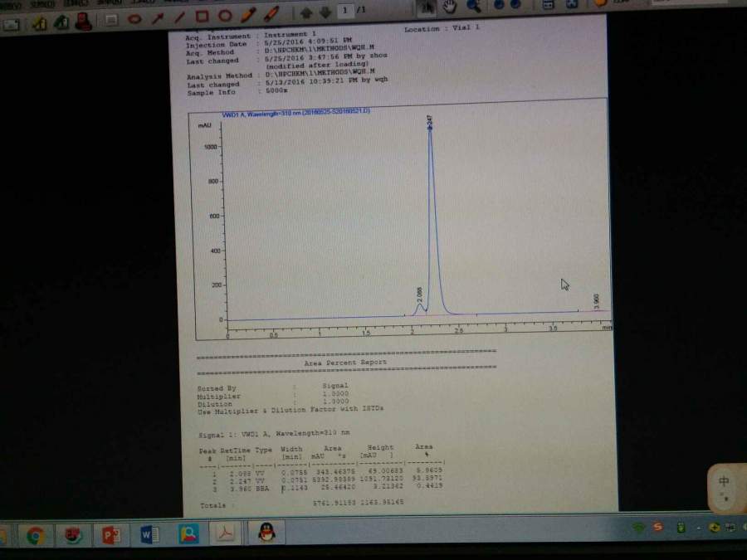747x560 pixels.
Task: Click the blue VWD1 A Wavelength signal title
Action: tap(295, 112)
